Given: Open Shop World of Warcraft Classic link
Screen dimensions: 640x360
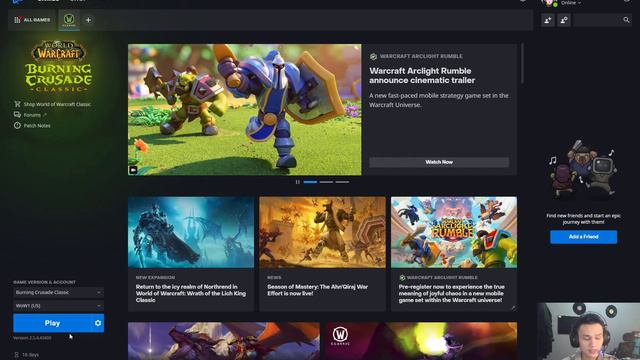Looking at the screenshot, I should click(57, 104).
